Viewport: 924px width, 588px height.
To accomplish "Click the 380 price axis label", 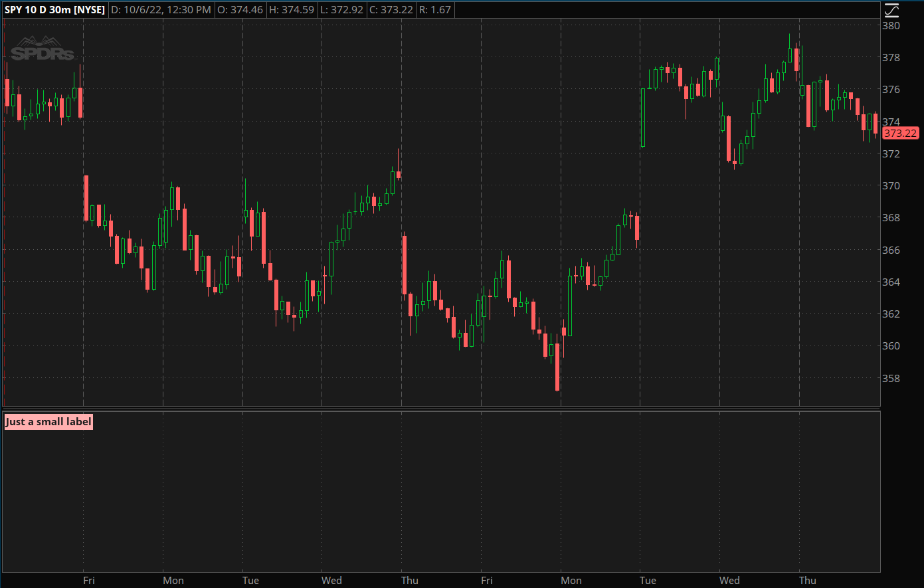I will [x=891, y=26].
